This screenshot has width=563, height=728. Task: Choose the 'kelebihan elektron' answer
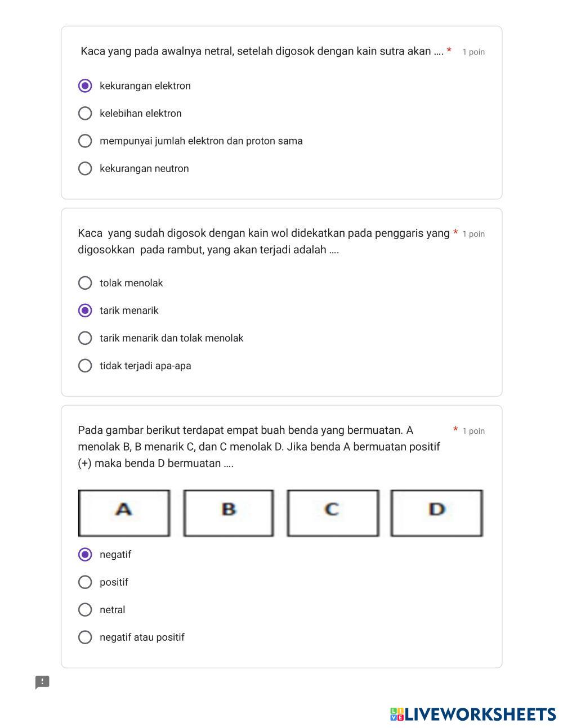tap(85, 113)
